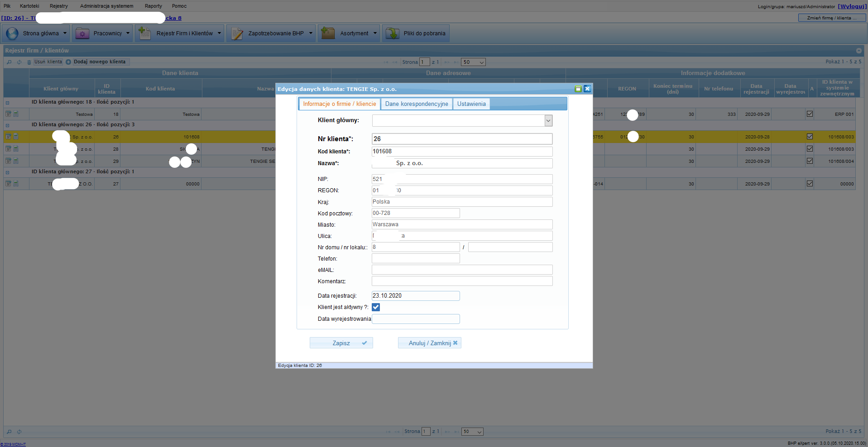868x447 pixels.
Task: Toggle active checkbox in ERP 001 row
Action: click(x=810, y=114)
